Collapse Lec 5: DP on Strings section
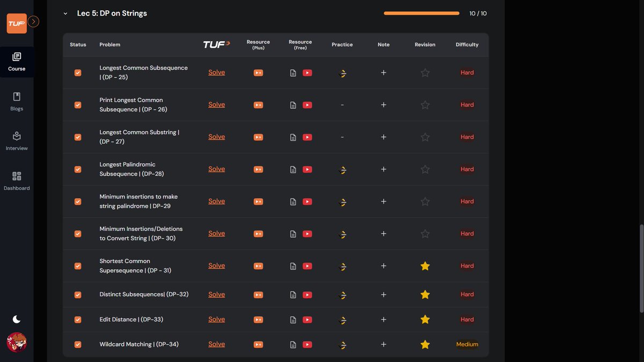Image resolution: width=644 pixels, height=362 pixels. [65, 13]
